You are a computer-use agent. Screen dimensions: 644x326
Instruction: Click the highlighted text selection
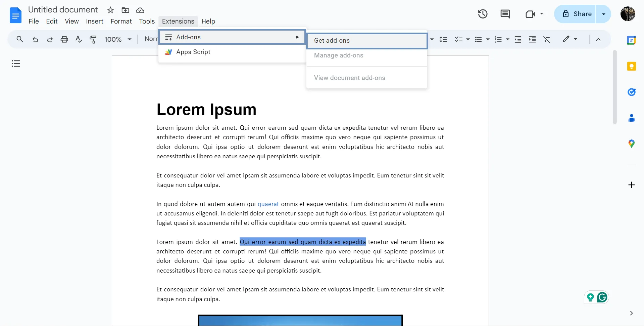tap(303, 242)
